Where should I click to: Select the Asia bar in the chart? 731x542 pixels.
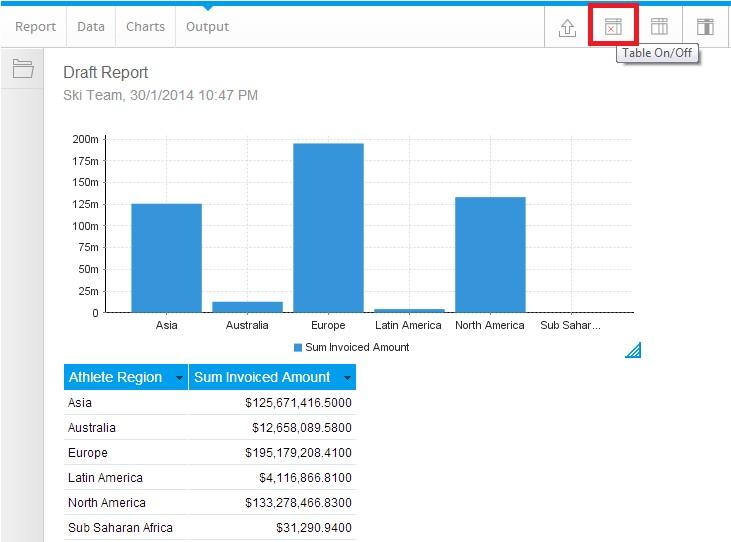click(x=166, y=258)
